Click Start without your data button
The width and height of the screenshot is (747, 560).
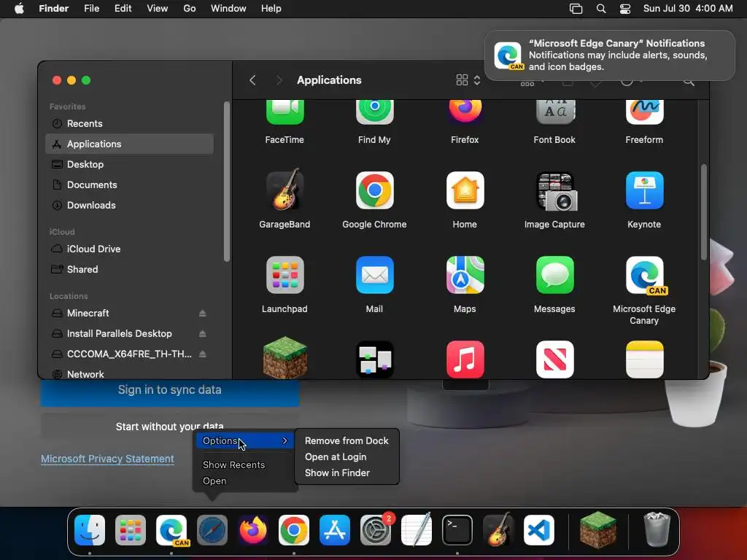(169, 426)
